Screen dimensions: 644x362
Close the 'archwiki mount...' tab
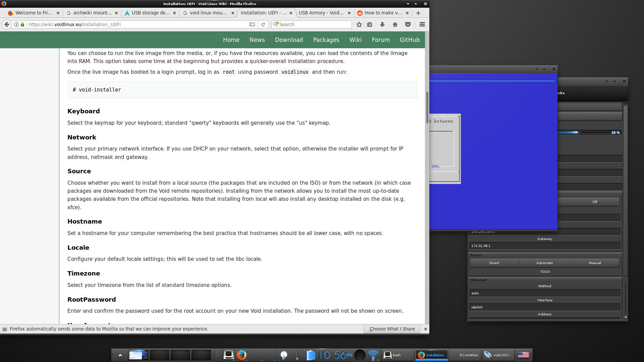(x=116, y=13)
